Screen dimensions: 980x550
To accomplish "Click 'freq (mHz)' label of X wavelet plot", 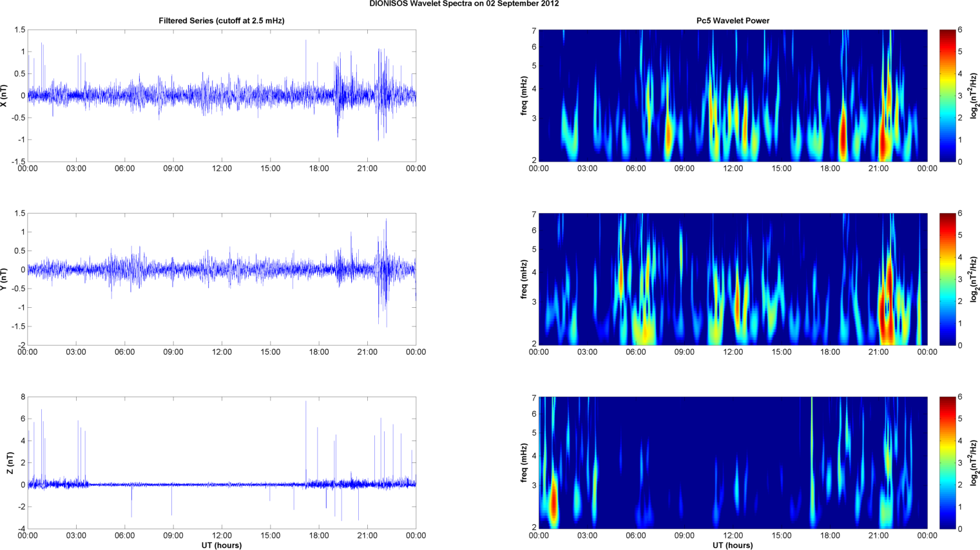I will pos(524,95).
